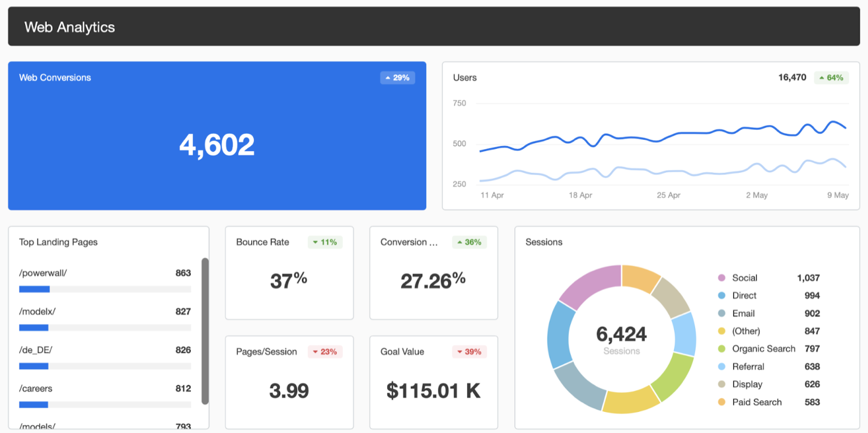The height and width of the screenshot is (433, 868).
Task: Click the Referral legend label
Action: pos(748,366)
